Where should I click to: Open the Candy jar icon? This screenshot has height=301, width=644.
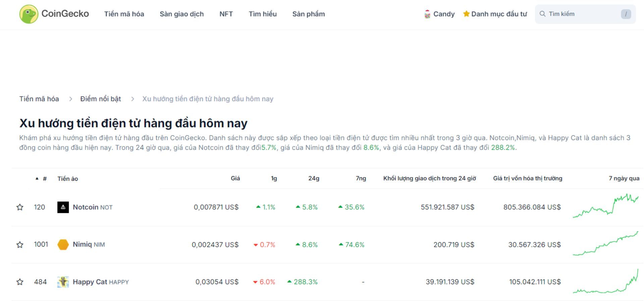pos(427,14)
